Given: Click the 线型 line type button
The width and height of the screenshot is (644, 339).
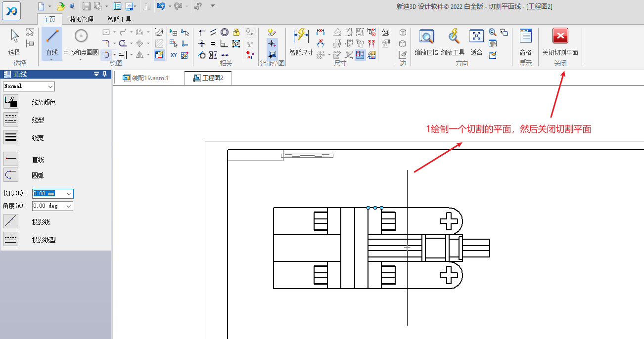Looking at the screenshot, I should [11, 120].
